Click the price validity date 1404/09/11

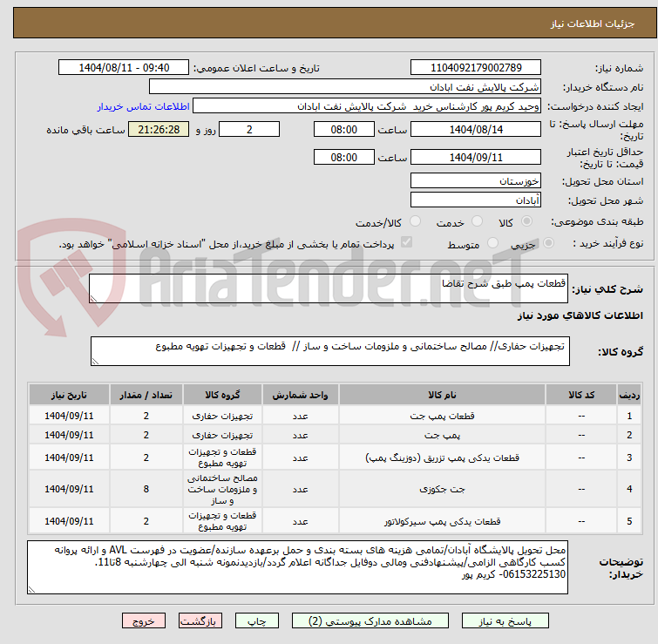pyautogui.click(x=476, y=158)
